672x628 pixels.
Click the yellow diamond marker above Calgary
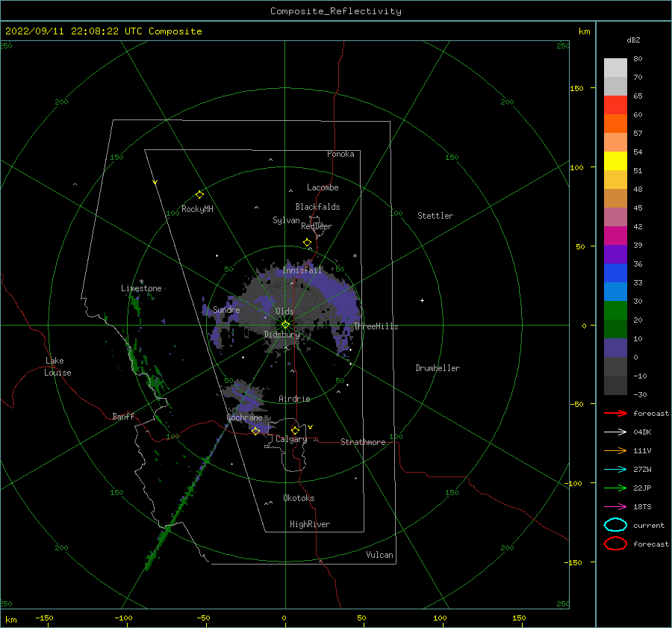(295, 430)
